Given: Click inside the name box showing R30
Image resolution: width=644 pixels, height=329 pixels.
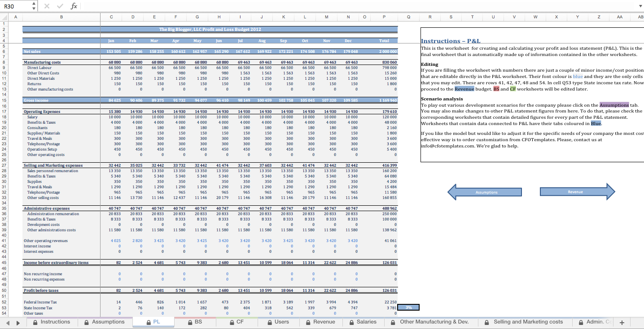Looking at the screenshot, I should [x=16, y=6].
